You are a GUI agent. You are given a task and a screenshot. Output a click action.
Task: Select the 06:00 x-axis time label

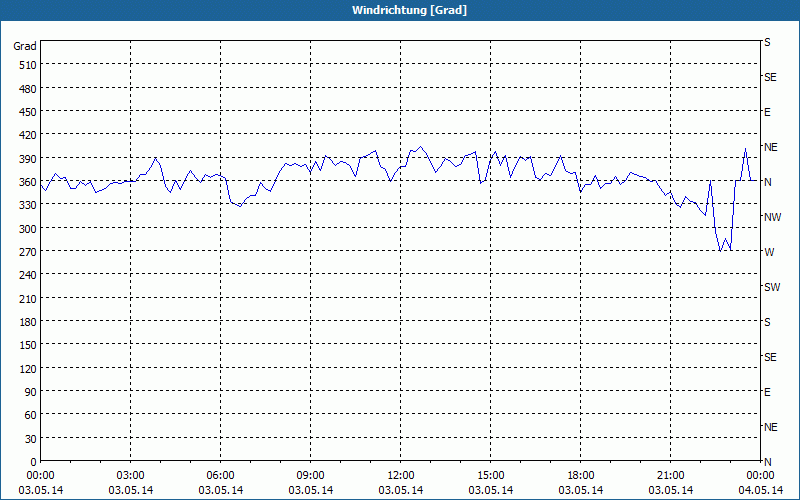coord(220,476)
